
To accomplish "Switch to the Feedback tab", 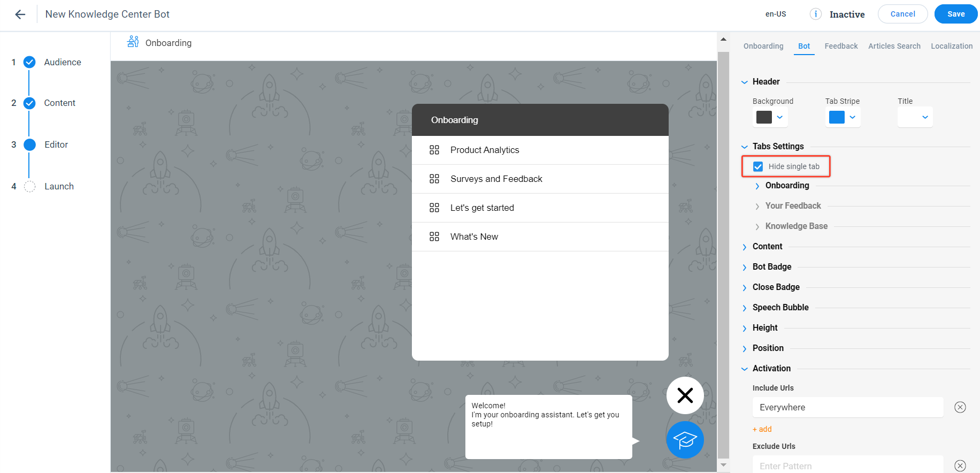I will coord(841,46).
